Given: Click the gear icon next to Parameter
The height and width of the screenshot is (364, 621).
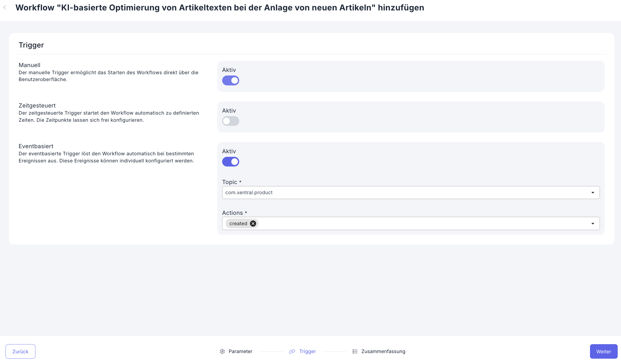Looking at the screenshot, I should pos(222,351).
